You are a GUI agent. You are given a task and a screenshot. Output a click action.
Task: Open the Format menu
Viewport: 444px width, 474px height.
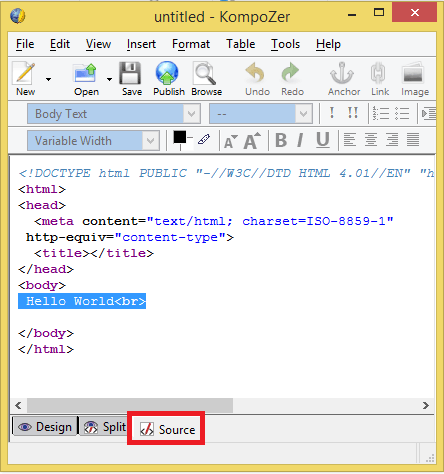tap(191, 44)
